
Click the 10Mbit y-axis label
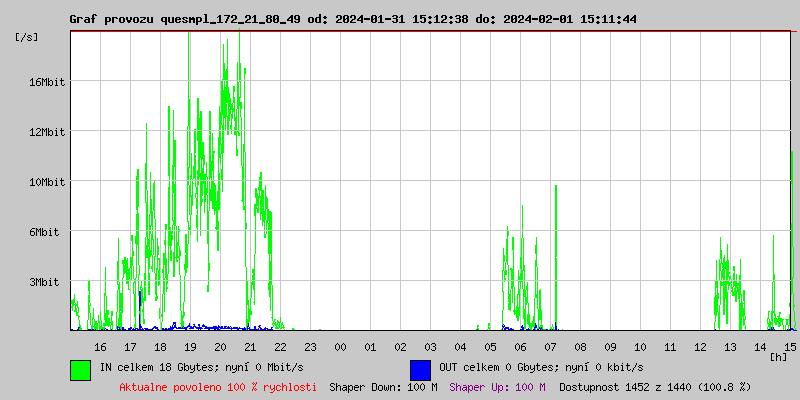click(47, 182)
